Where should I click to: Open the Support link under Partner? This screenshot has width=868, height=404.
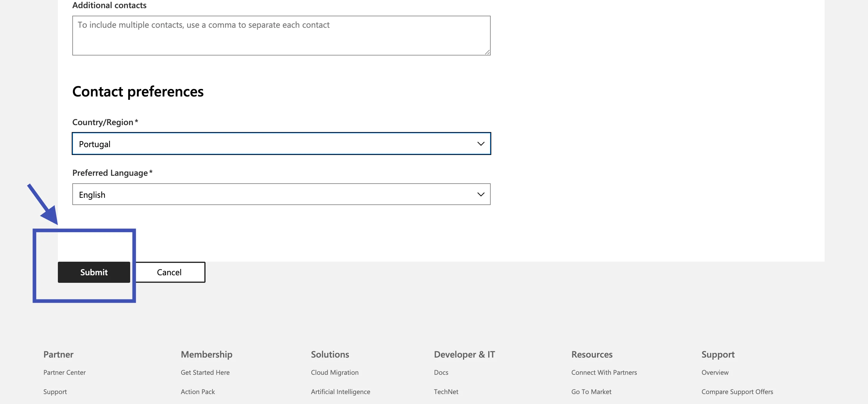[x=55, y=392]
